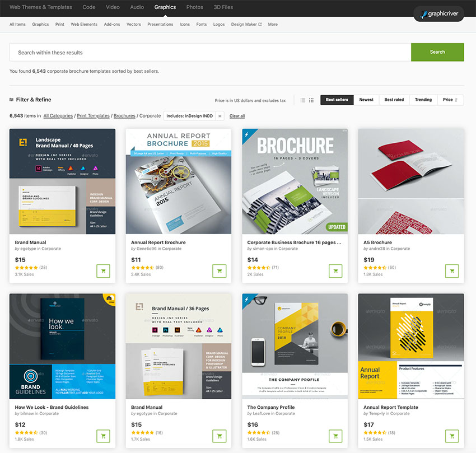Open the Price sort dropdown
476x453 pixels.
[450, 100]
